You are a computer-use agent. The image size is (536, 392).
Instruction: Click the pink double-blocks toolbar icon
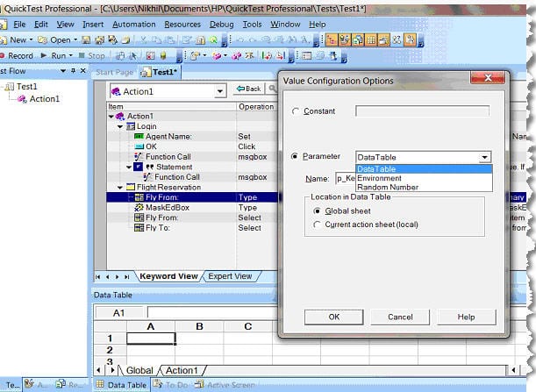tap(237, 55)
